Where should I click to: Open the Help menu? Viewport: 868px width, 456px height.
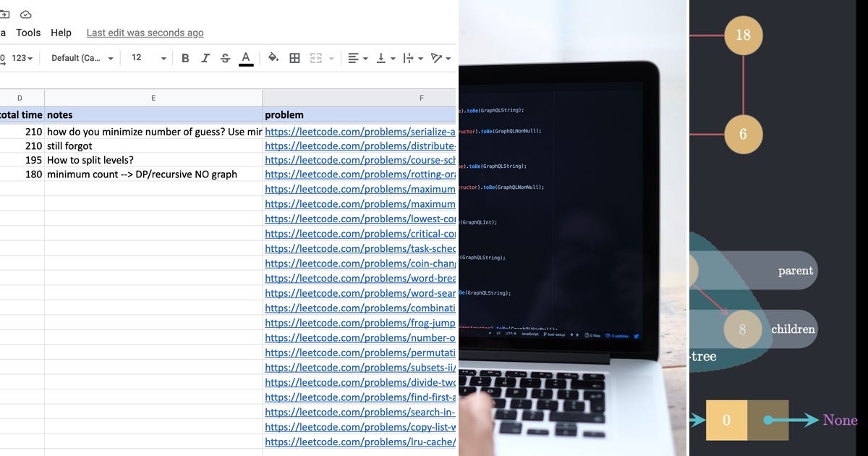pos(61,33)
